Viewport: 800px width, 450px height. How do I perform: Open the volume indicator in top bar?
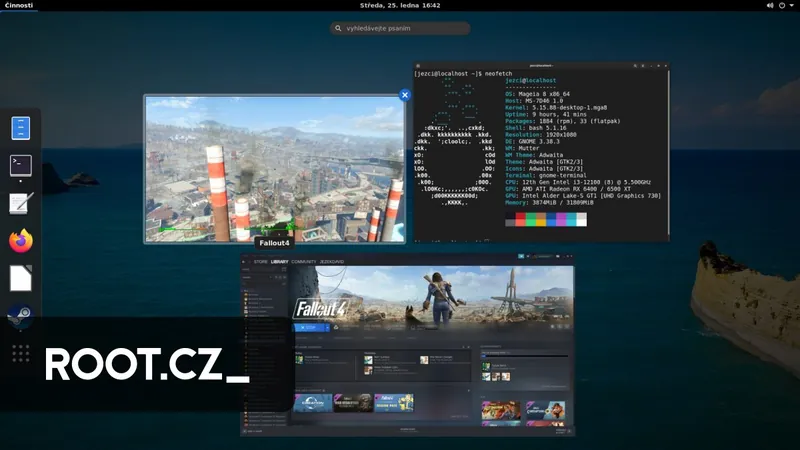769,5
